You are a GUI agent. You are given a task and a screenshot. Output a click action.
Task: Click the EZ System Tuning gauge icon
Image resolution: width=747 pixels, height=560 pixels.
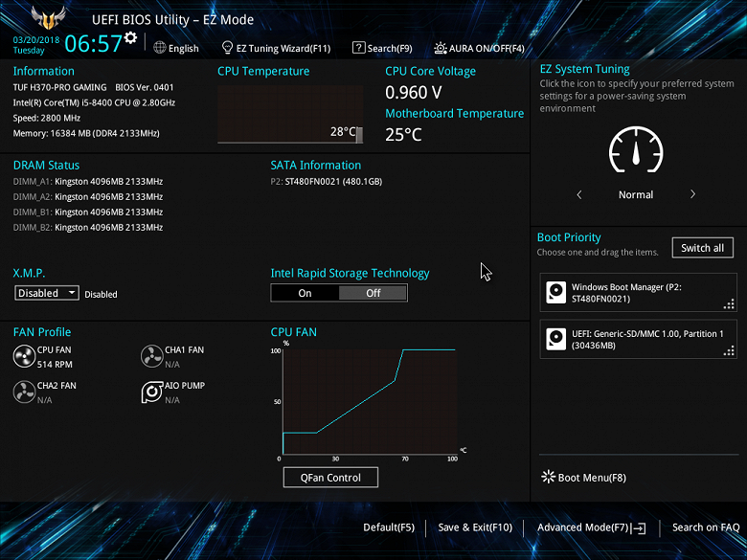click(636, 149)
